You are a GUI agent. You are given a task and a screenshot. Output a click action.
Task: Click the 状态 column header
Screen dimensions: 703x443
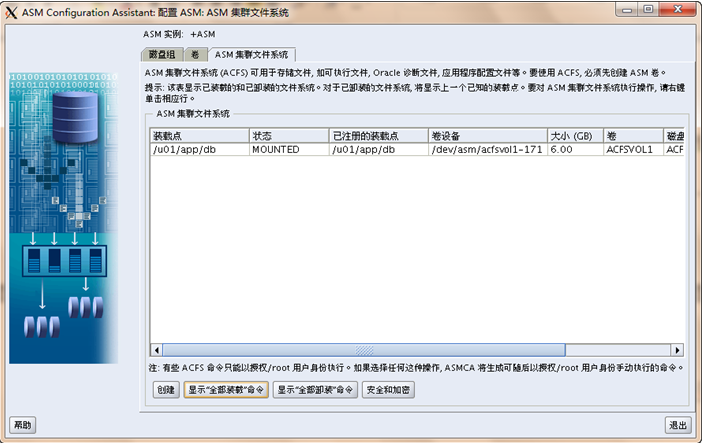point(289,136)
